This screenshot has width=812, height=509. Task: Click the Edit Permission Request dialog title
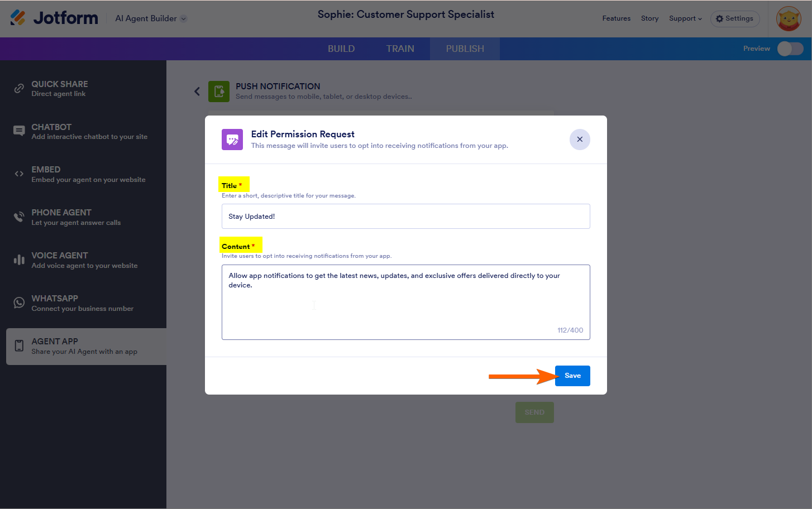[303, 134]
